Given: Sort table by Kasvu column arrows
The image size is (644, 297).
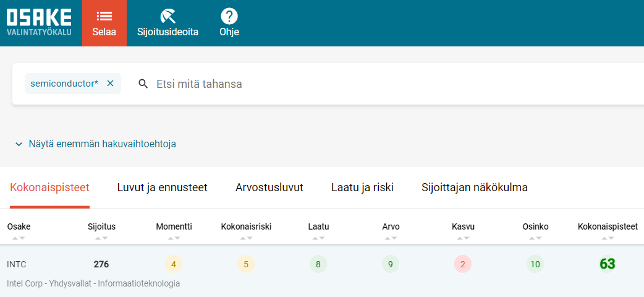Looking at the screenshot, I should 463,238.
